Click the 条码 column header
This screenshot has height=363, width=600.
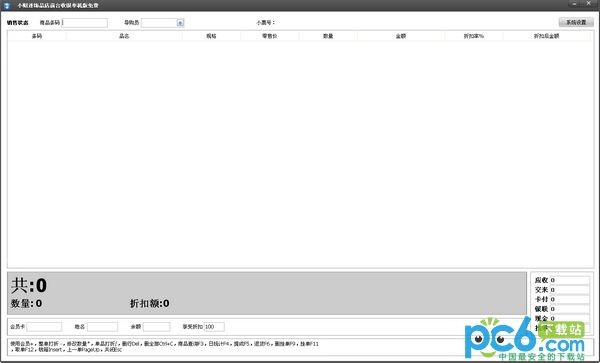click(x=37, y=36)
